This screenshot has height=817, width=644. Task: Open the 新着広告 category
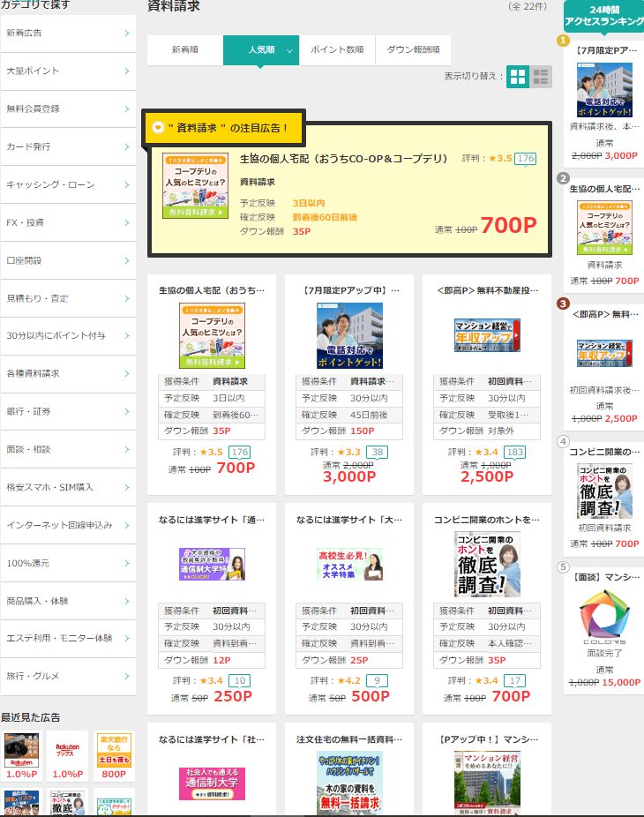[x=68, y=34]
